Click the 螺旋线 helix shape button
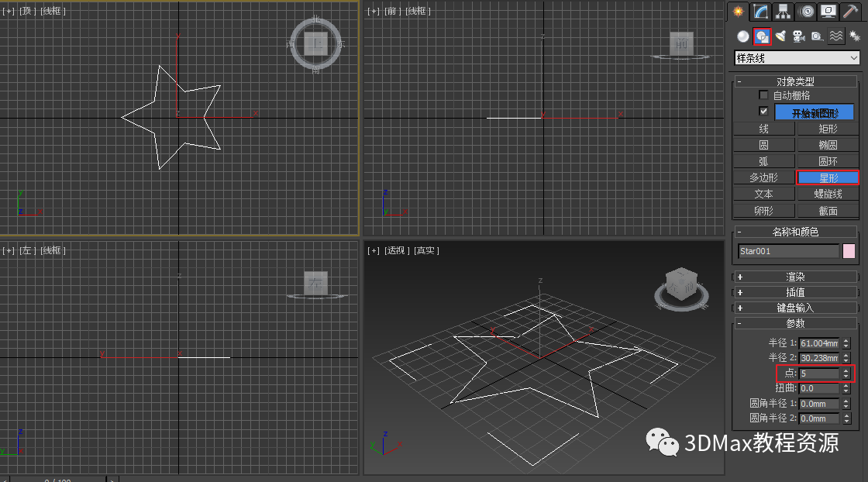 click(x=828, y=194)
